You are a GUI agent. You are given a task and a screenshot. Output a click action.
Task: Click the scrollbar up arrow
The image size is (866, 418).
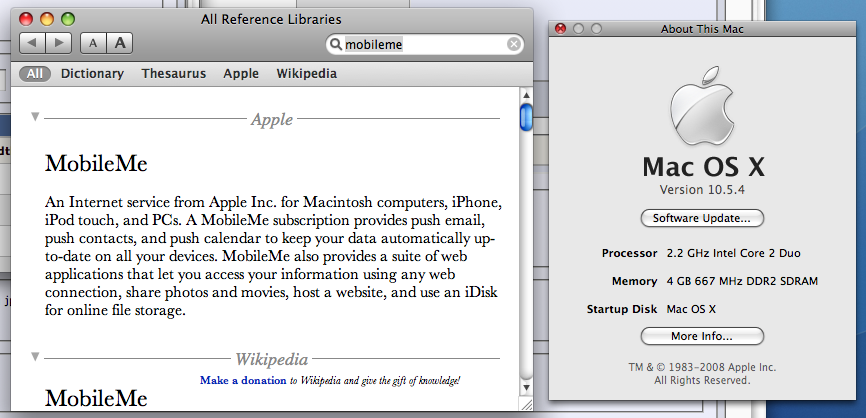[526, 96]
